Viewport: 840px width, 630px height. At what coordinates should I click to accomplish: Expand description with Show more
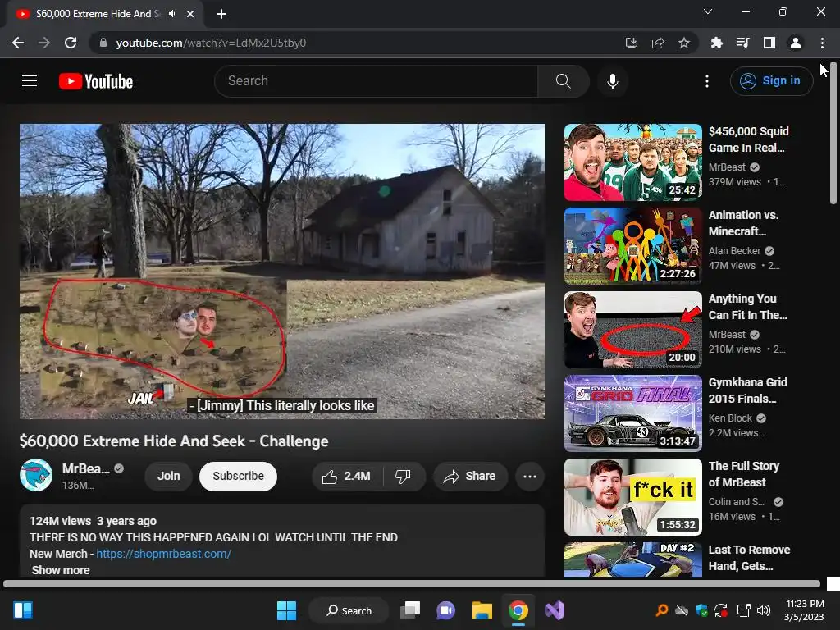(61, 570)
